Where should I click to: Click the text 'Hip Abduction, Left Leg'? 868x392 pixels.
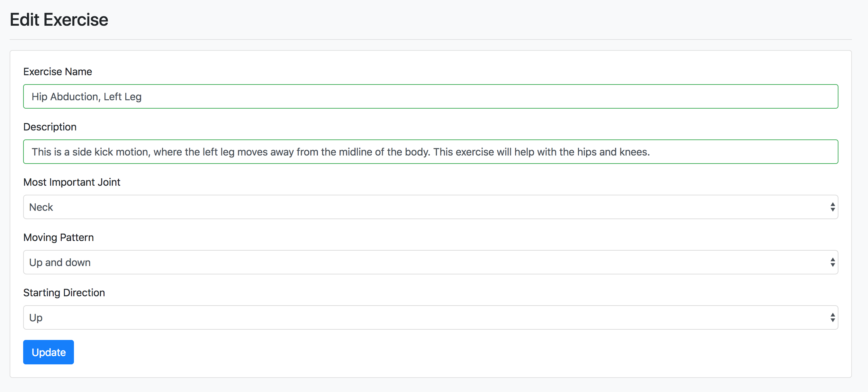click(x=86, y=97)
